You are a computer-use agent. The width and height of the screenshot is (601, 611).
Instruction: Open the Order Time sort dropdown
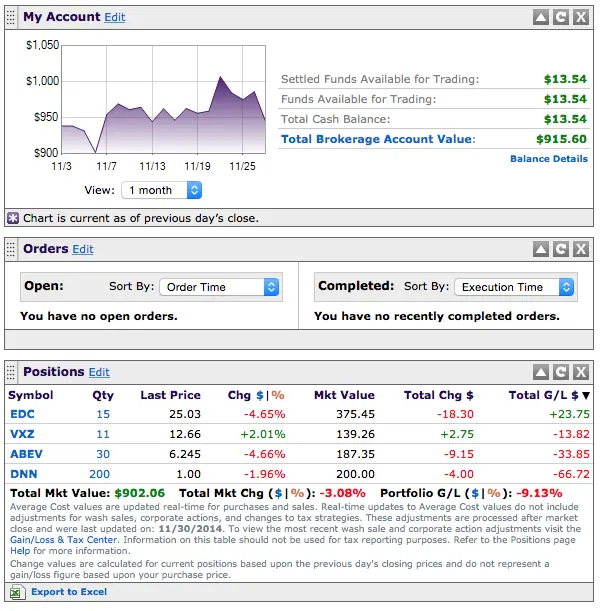(x=219, y=287)
